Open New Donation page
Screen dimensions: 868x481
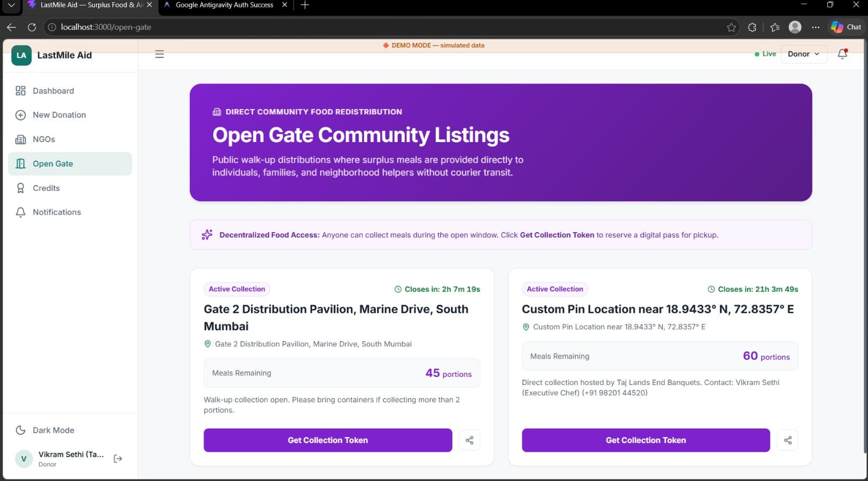click(70, 115)
